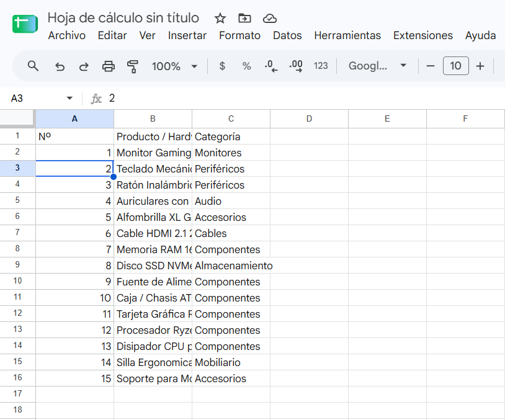Select column C header
Image resolution: width=505 pixels, height=420 pixels.
[231, 119]
